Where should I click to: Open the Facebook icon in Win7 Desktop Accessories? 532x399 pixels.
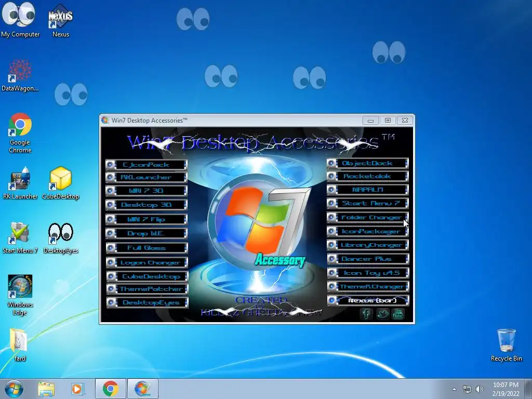click(366, 313)
